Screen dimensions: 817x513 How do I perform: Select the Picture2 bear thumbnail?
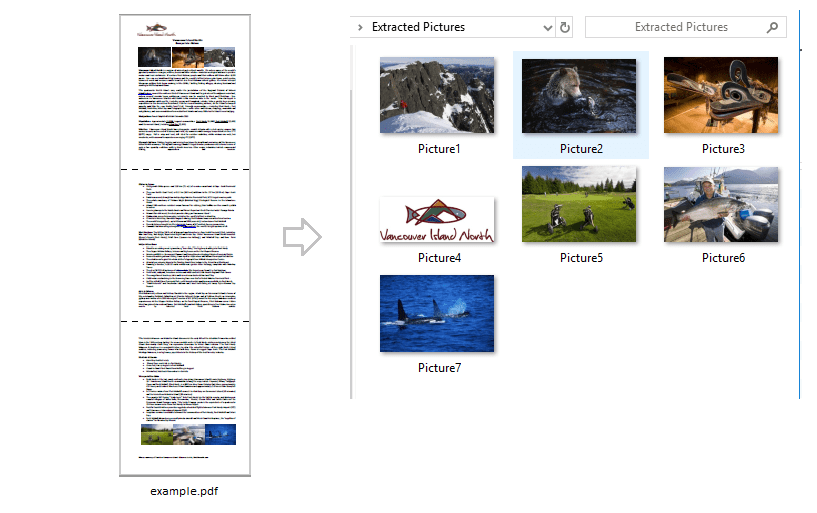point(580,97)
